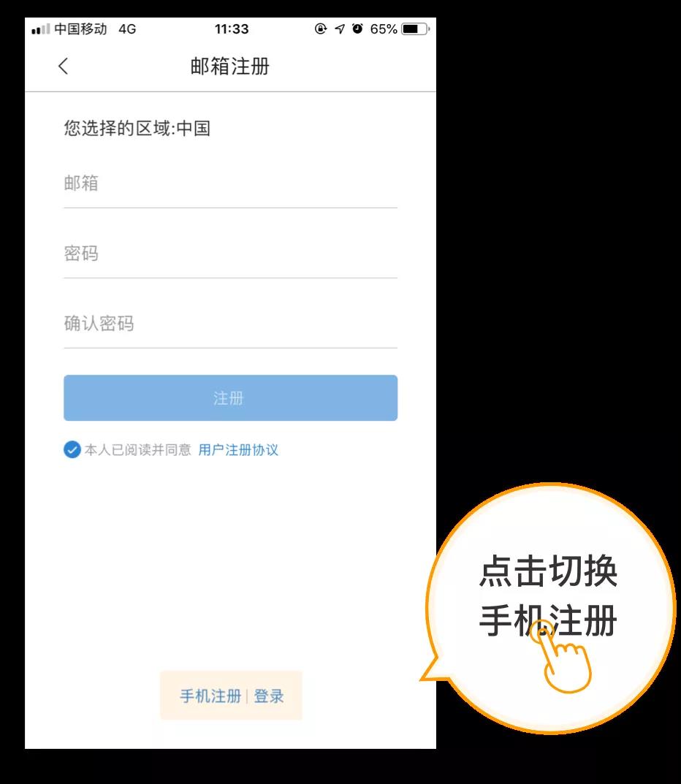Tap the 11:33 clock in status bar
Viewport: 681px width, 784px height.
click(x=232, y=29)
